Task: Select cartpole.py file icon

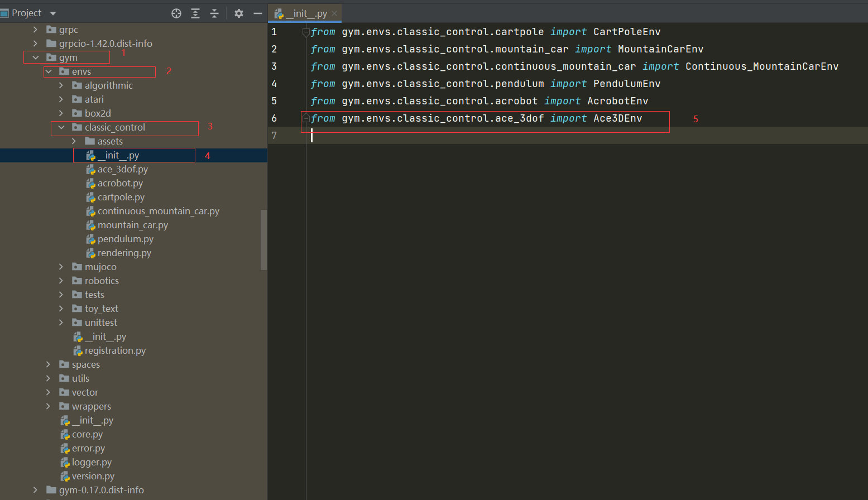Action: [90, 197]
